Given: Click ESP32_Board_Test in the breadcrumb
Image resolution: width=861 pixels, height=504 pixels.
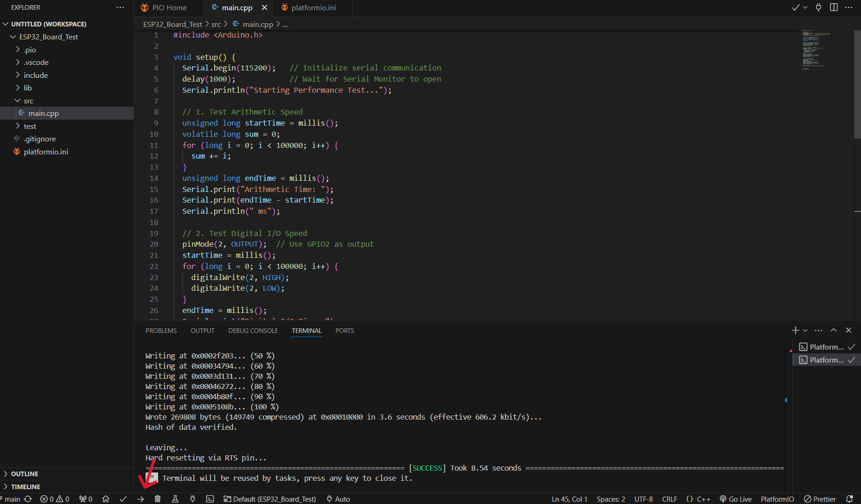Looking at the screenshot, I should coord(172,24).
